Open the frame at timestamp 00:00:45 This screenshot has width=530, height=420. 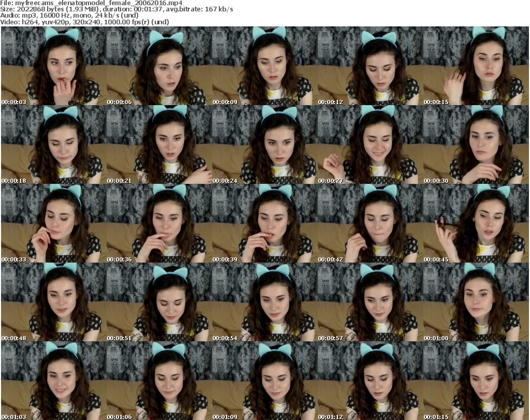tap(476, 224)
